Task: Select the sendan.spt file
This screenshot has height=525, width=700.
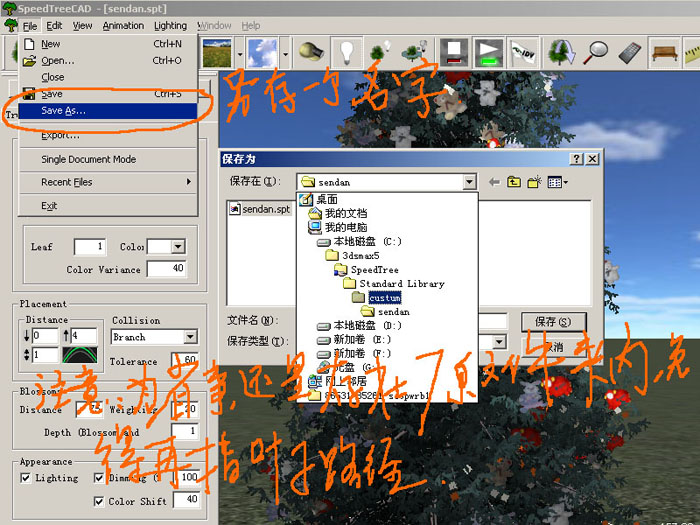Action: [260, 209]
